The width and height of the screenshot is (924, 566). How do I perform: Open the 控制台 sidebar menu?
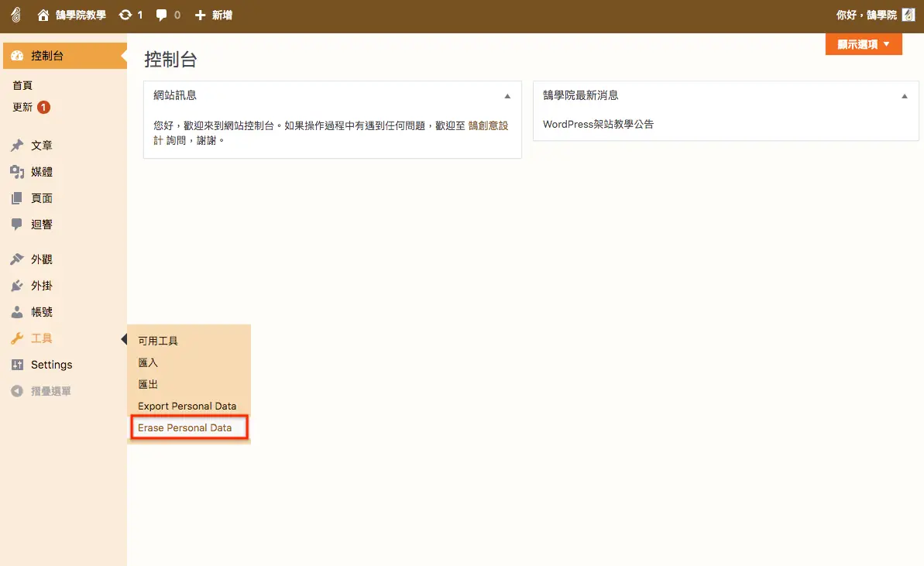pyautogui.click(x=64, y=56)
